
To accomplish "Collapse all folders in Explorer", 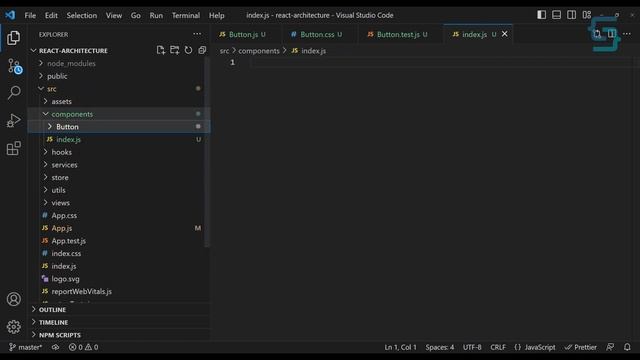I will click(202, 50).
